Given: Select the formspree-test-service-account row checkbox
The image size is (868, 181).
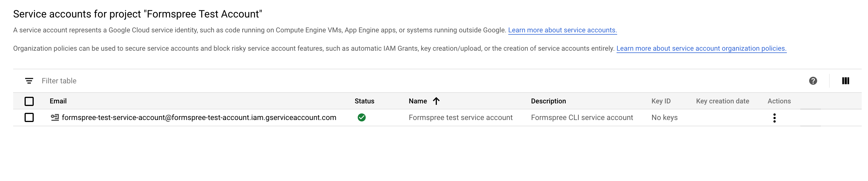Looking at the screenshot, I should click(29, 117).
